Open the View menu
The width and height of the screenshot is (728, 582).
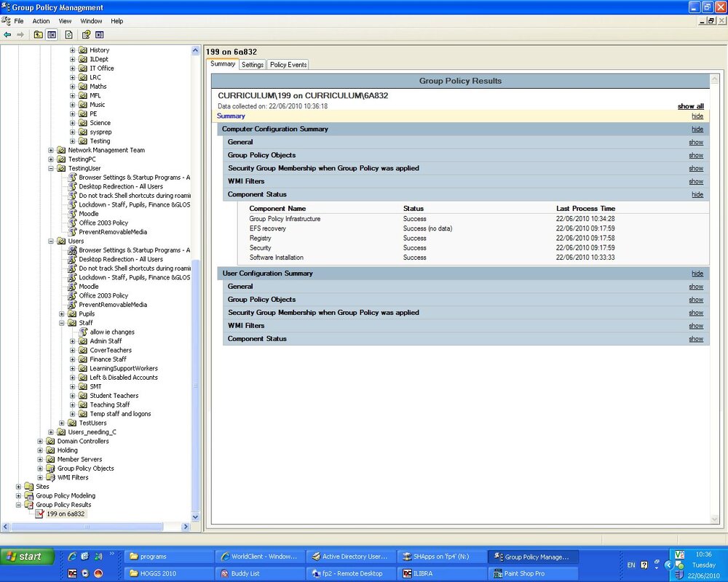[65, 21]
